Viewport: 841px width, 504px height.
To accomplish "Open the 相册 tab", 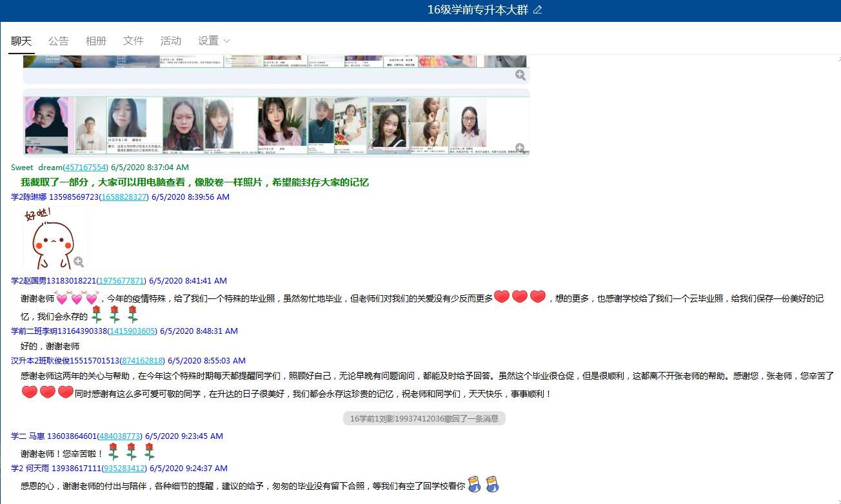I will 95,41.
